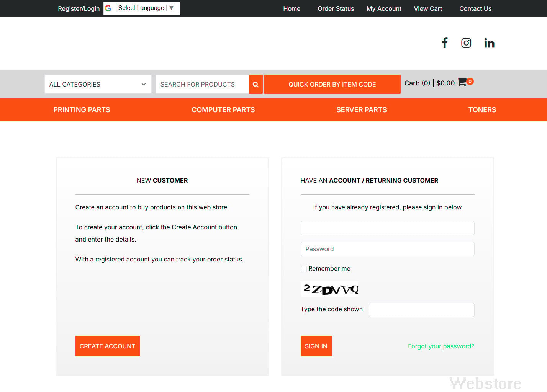Open the PRINTING PARTS menu
This screenshot has height=392, width=547.
pyautogui.click(x=82, y=110)
